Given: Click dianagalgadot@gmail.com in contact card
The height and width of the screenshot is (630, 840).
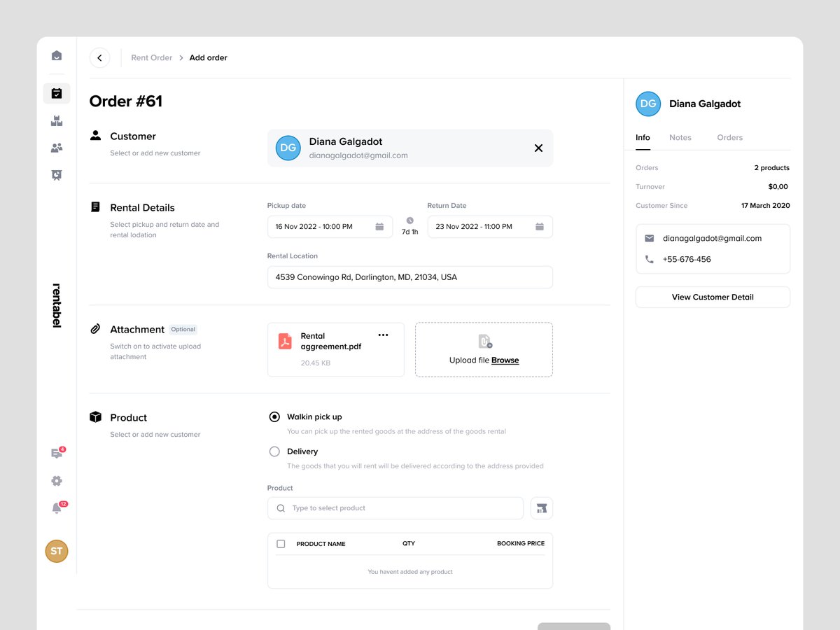Looking at the screenshot, I should (713, 238).
